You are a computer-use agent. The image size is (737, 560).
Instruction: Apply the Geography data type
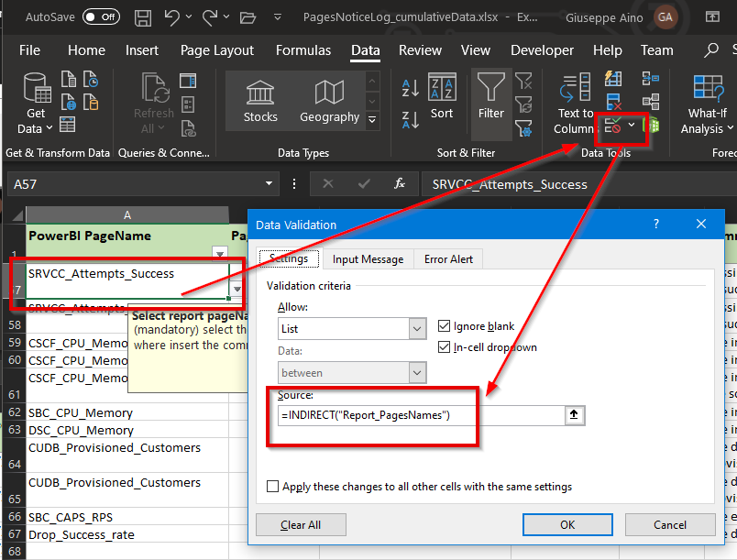coord(329,101)
